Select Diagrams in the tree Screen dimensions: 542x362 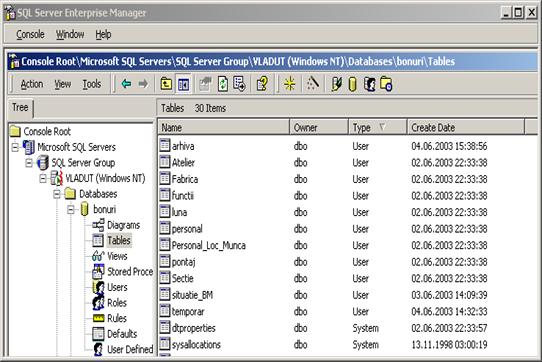[123, 225]
